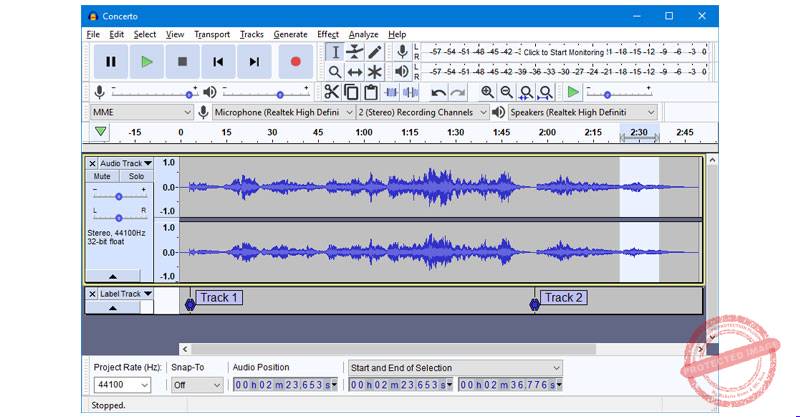Open the Start and End of Selection dropdown
Image resolution: width=800 pixels, height=417 pixels.
[455, 368]
